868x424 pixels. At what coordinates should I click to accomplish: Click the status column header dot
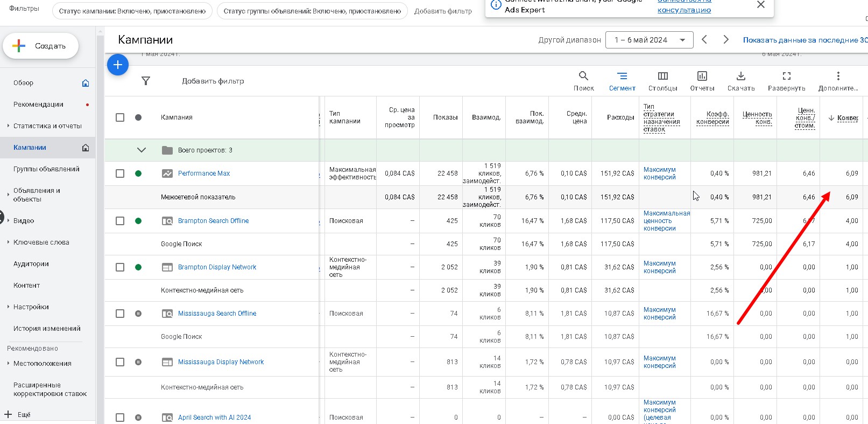[x=138, y=117]
